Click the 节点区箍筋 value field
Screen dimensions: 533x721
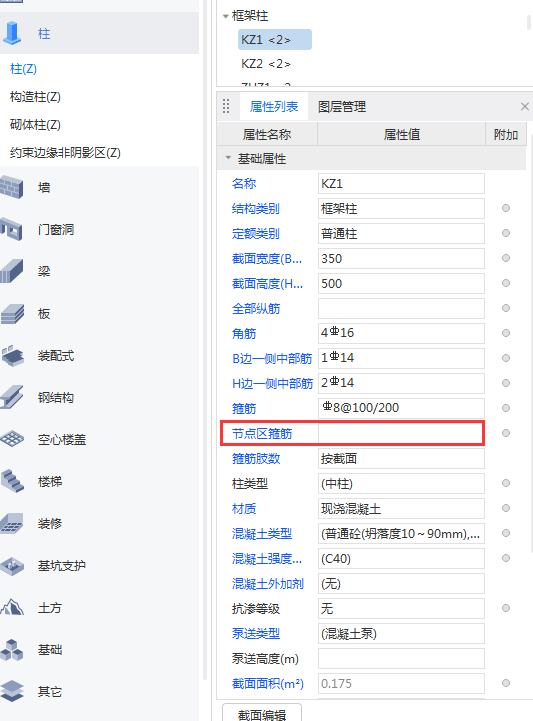point(401,433)
